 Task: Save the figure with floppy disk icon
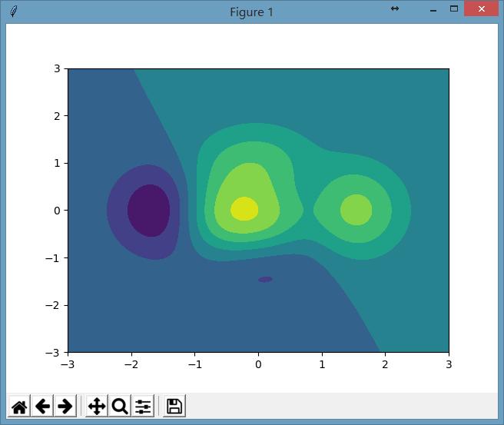174,406
